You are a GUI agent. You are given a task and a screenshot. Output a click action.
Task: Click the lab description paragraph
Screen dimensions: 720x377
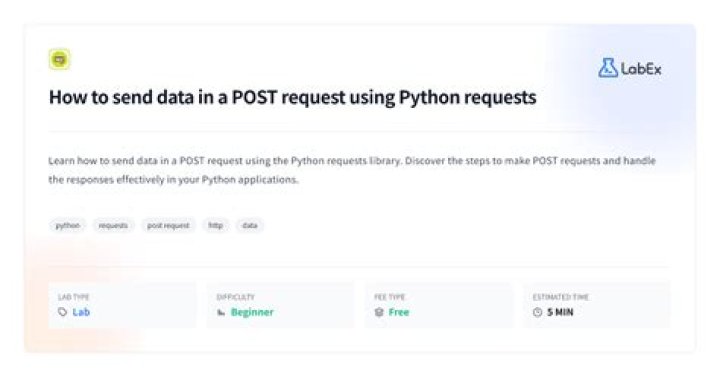click(352, 170)
